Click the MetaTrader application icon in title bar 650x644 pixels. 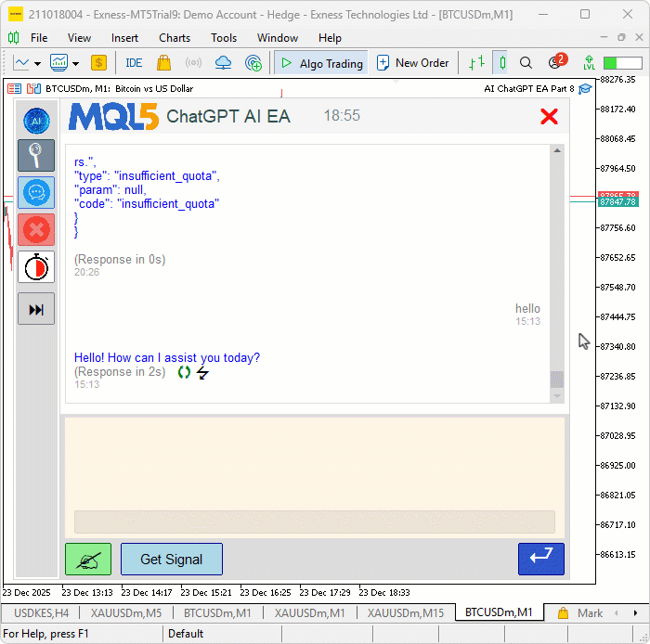(x=16, y=14)
